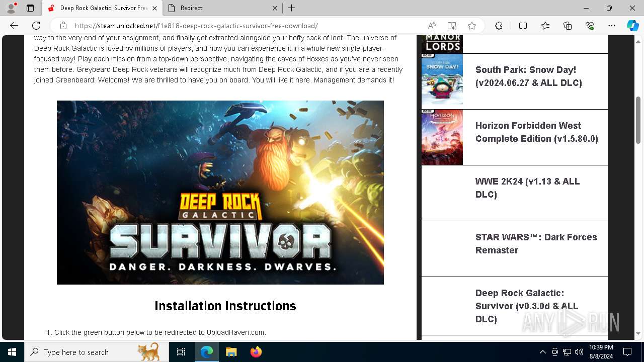The image size is (644, 362).
Task: Open Collections icon
Action: coord(568,26)
